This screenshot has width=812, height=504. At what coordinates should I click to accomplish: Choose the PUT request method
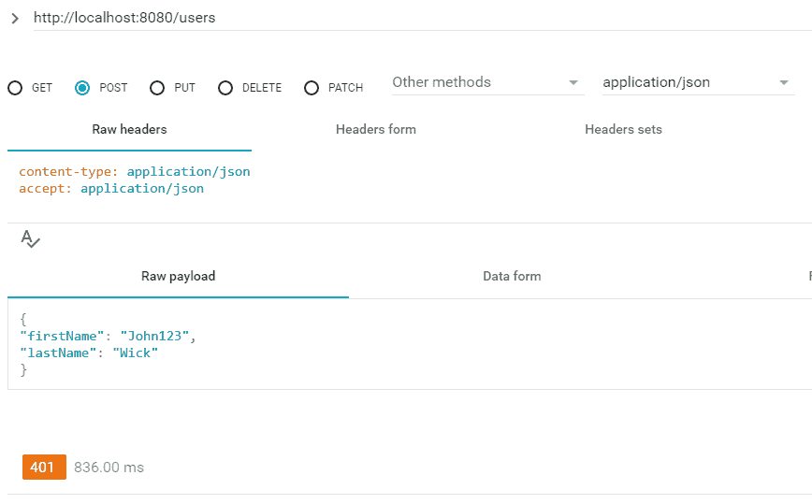point(156,88)
